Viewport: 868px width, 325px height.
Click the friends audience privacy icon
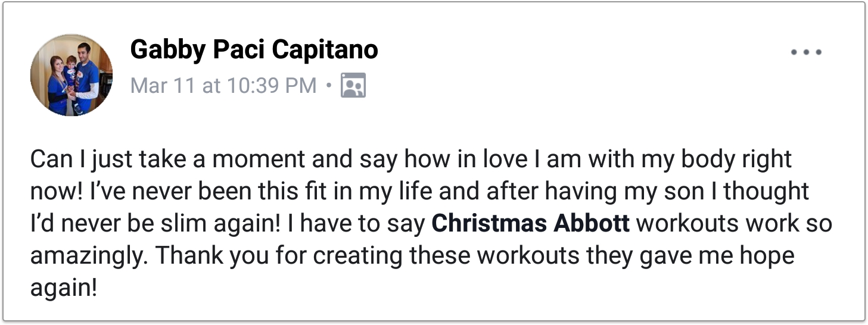pos(352,86)
